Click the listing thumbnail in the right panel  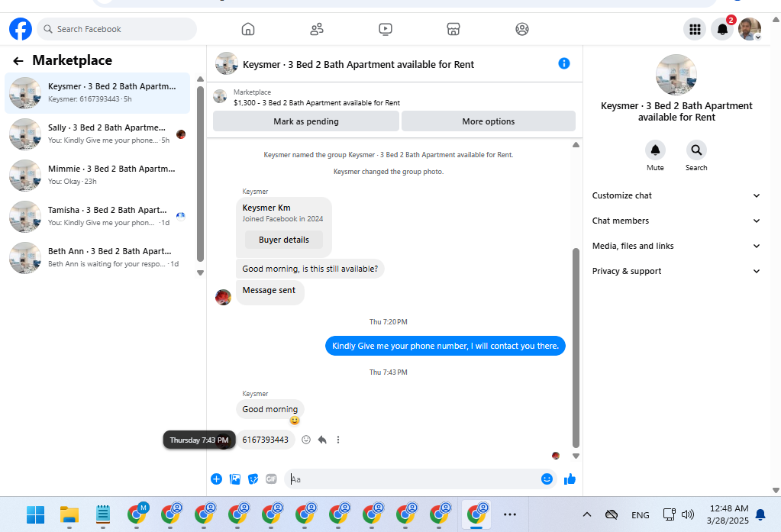676,75
